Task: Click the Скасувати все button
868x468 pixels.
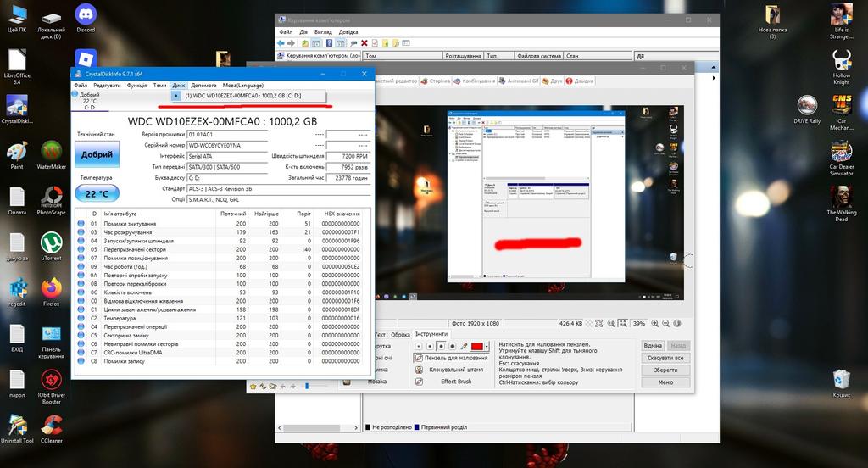Action: pyautogui.click(x=665, y=358)
